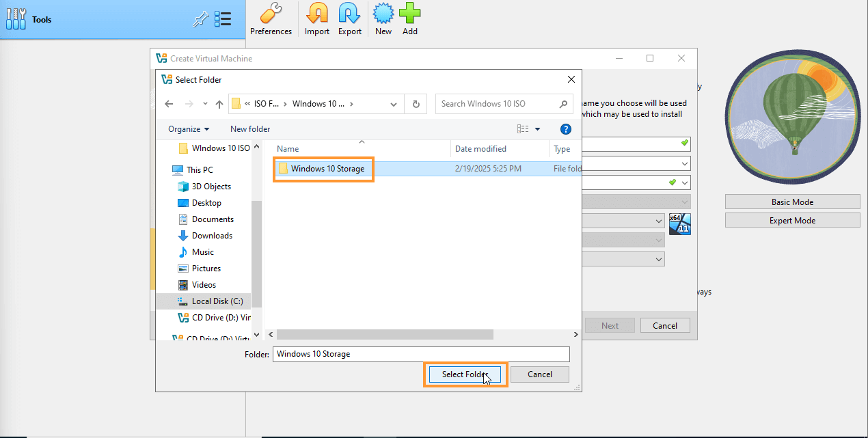
Task: Open the Tools list menu icon
Action: click(223, 20)
